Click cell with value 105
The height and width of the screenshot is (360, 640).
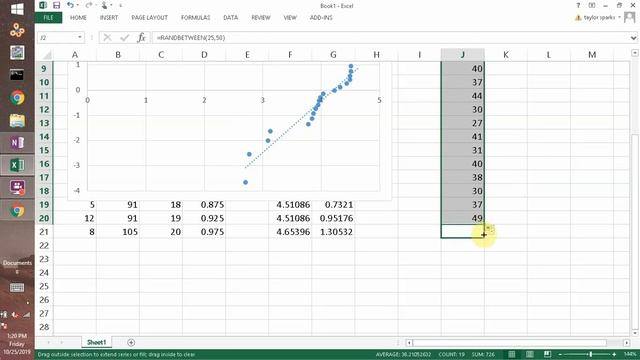click(118, 232)
